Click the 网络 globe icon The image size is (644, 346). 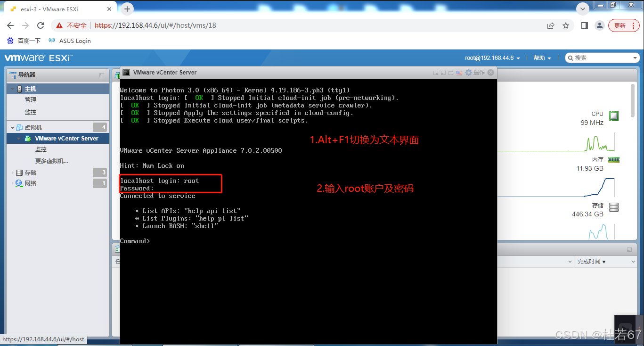tap(19, 183)
